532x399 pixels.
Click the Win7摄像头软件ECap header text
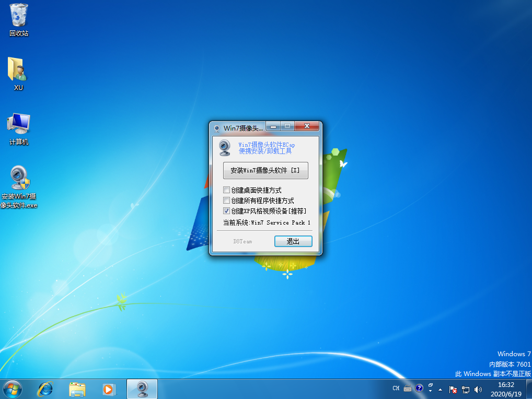(267, 145)
